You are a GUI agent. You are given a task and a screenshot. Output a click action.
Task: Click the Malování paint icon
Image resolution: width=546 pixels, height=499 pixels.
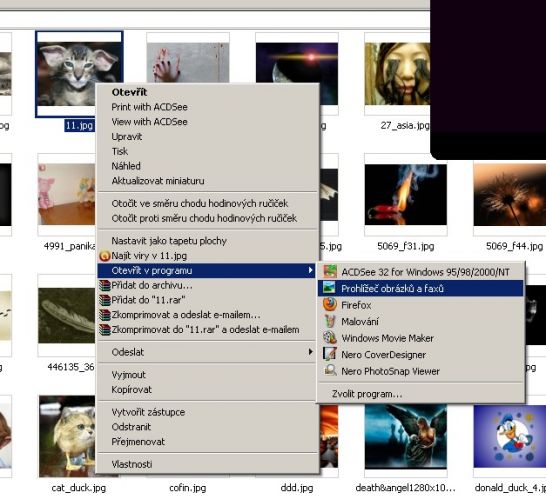tap(329, 321)
